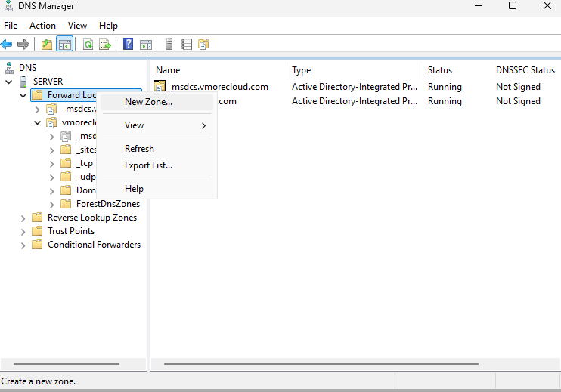Screen dimensions: 561x392
Task: Toggle Show/Hide Console Tree toolbar icon
Action: [x=65, y=45]
